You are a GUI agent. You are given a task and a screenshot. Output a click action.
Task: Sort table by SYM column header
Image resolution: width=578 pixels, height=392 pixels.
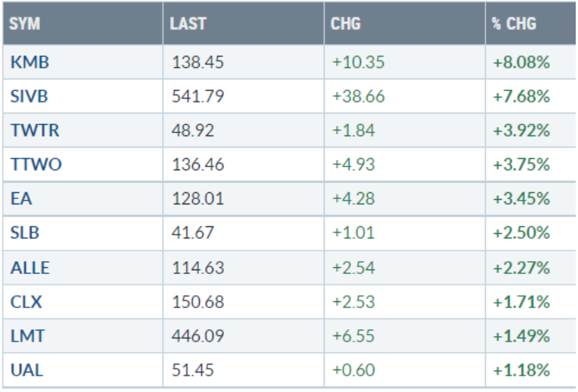coord(25,23)
